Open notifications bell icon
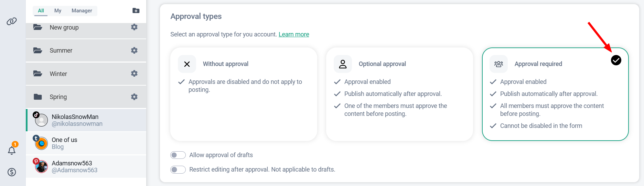 [12, 150]
